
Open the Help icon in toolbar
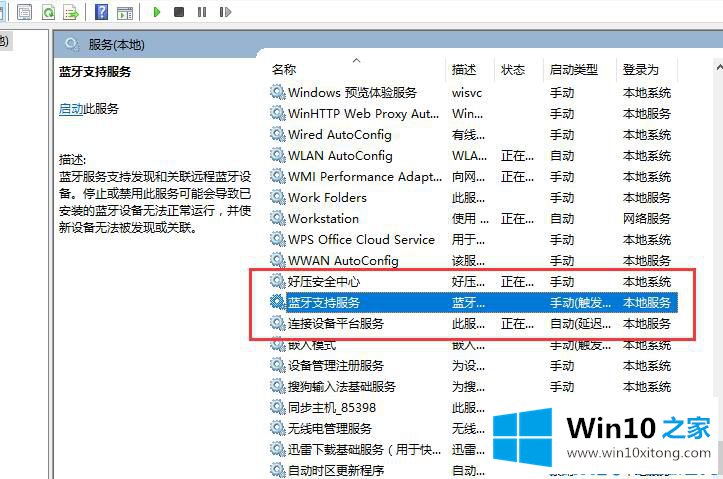point(101,12)
